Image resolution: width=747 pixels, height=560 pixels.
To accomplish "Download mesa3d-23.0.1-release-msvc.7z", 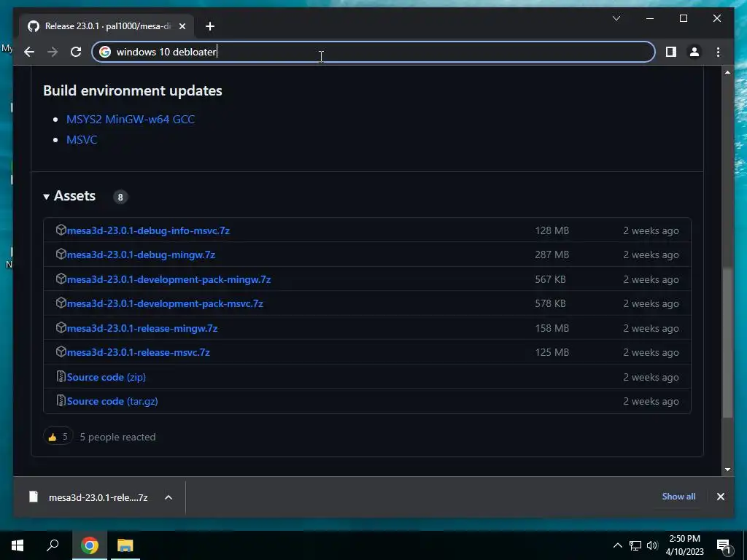I will [138, 352].
